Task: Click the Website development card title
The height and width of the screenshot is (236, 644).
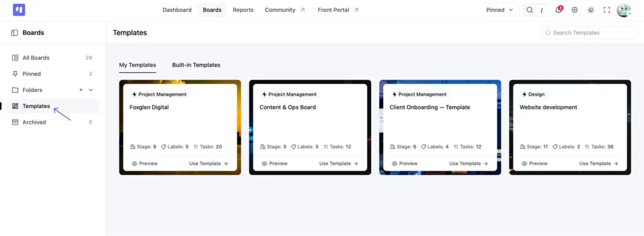Action: coord(548,108)
